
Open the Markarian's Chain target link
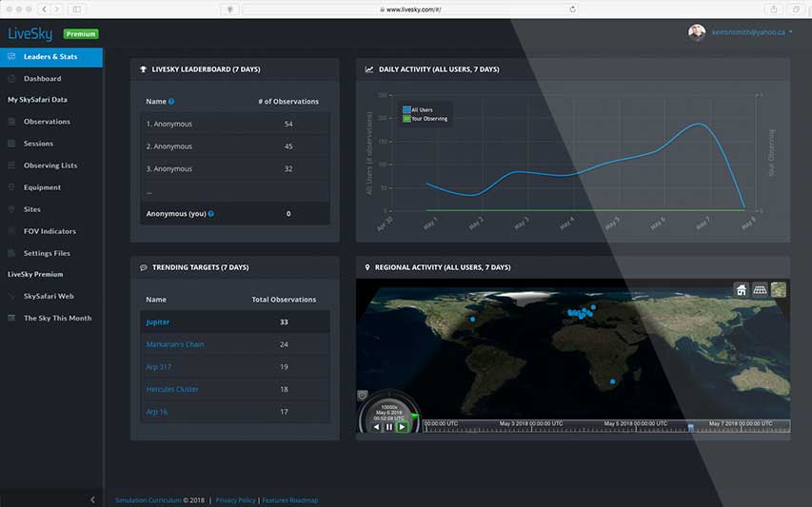pyautogui.click(x=175, y=344)
